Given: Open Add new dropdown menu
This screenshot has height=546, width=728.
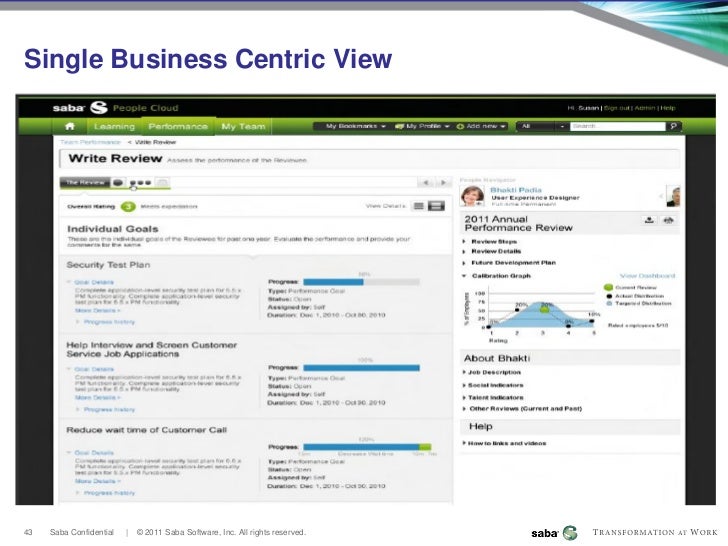Looking at the screenshot, I should pyautogui.click(x=481, y=126).
